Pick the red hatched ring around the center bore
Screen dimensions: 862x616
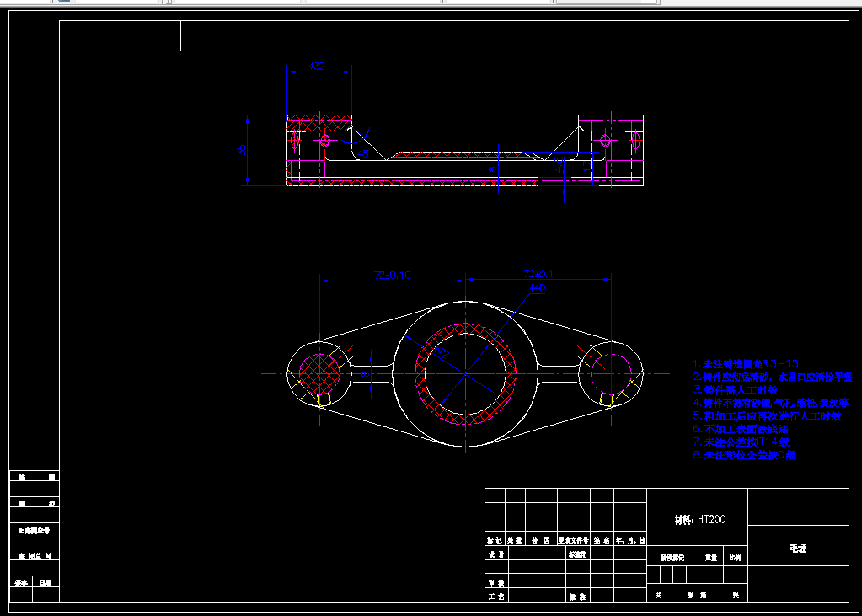[420, 374]
